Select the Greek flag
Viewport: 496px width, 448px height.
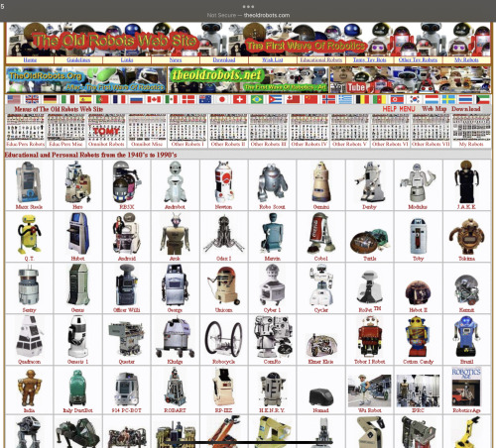(345, 99)
